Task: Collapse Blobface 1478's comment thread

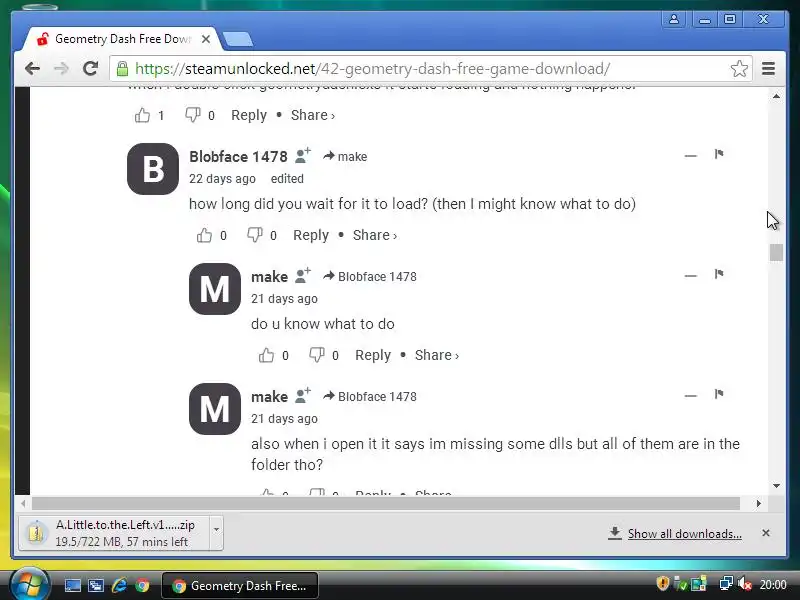Action: click(690, 156)
